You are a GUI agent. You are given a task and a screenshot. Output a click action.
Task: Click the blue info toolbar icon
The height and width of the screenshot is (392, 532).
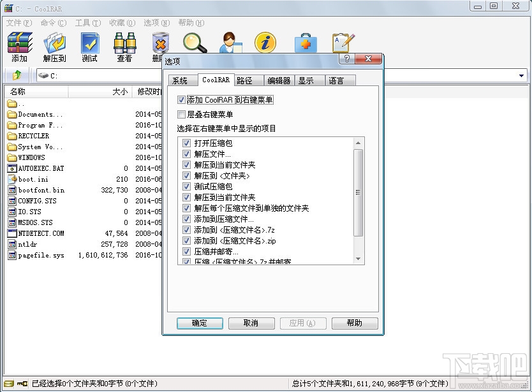pyautogui.click(x=265, y=43)
